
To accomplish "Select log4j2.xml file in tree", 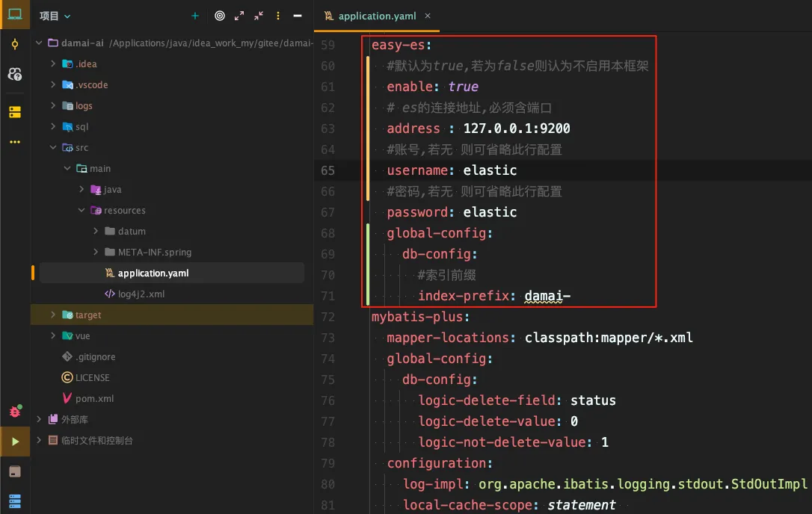I will pyautogui.click(x=141, y=294).
